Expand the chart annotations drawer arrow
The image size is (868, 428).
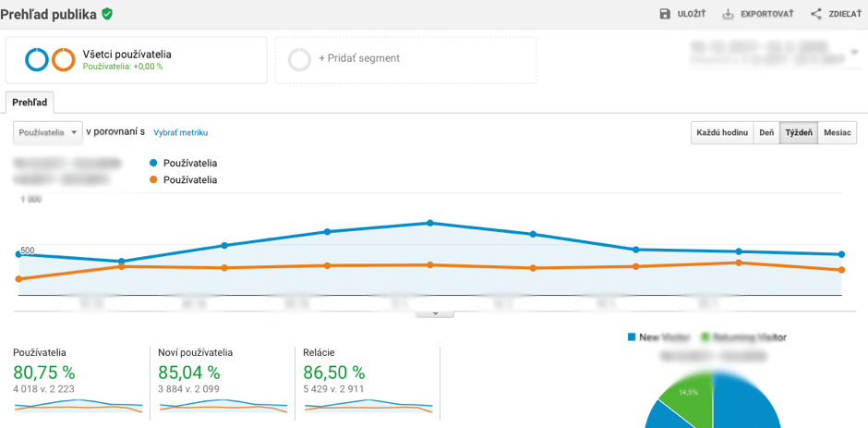click(435, 313)
